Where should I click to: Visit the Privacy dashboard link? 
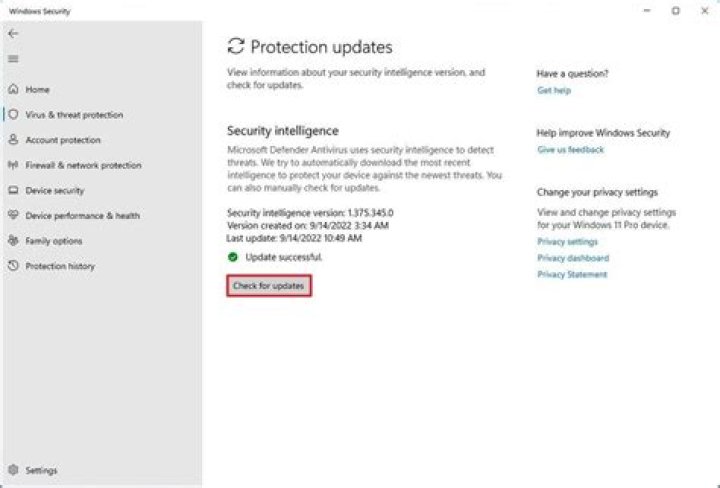[572, 258]
